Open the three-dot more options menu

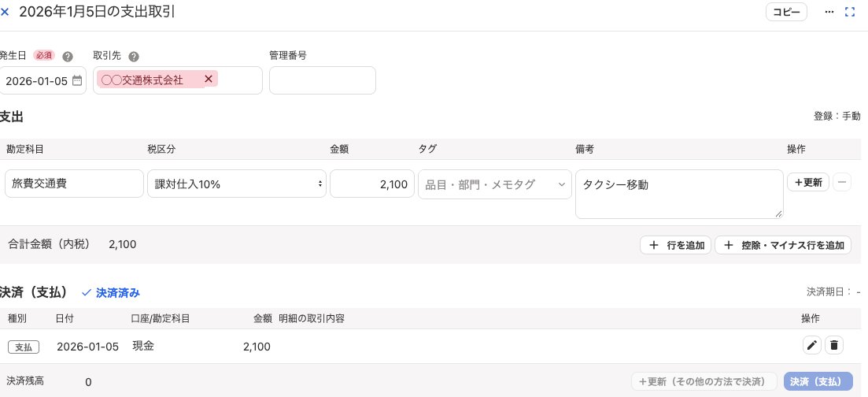pyautogui.click(x=829, y=12)
